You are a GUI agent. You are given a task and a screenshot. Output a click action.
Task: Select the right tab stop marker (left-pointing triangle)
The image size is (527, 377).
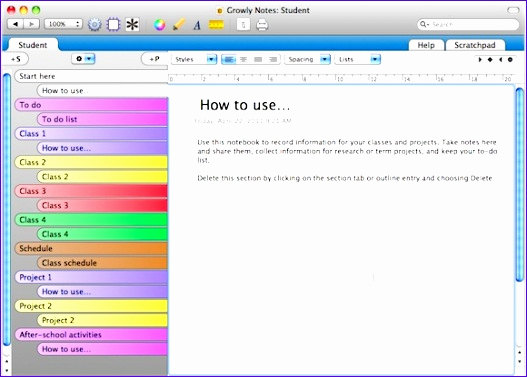coord(500,59)
